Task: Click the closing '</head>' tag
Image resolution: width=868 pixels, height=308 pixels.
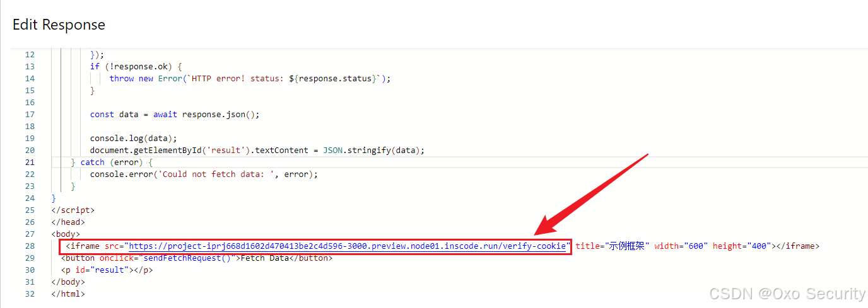Action: 68,222
